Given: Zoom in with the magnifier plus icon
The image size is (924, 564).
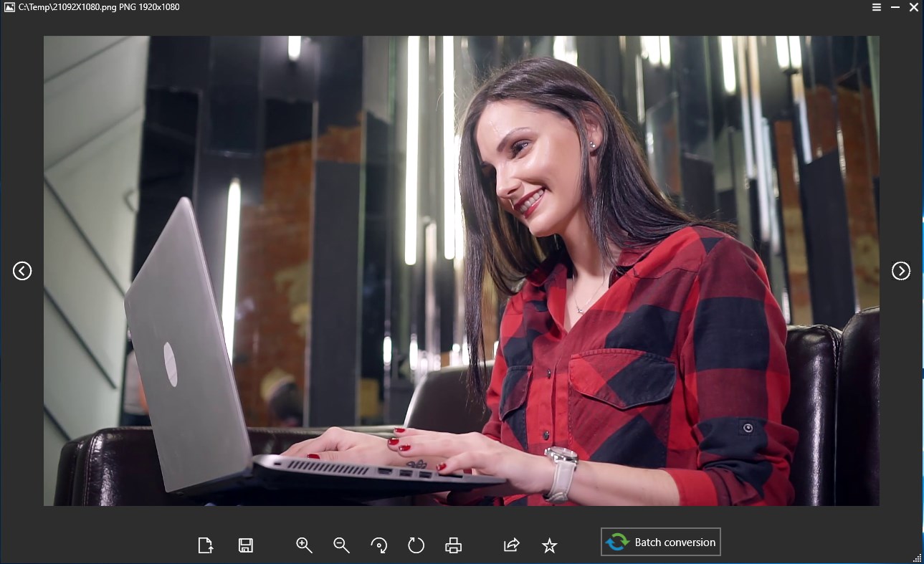Looking at the screenshot, I should click(x=304, y=545).
